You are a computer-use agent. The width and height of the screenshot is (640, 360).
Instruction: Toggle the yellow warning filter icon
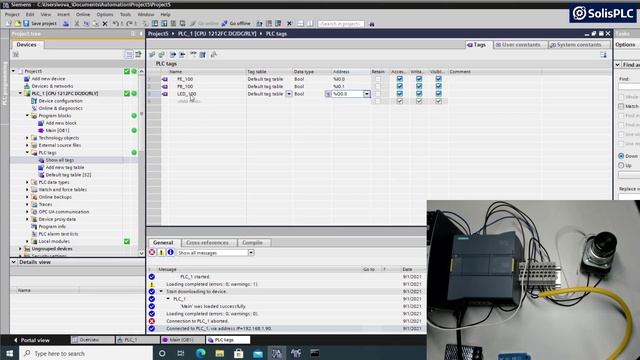pyautogui.click(x=161, y=252)
